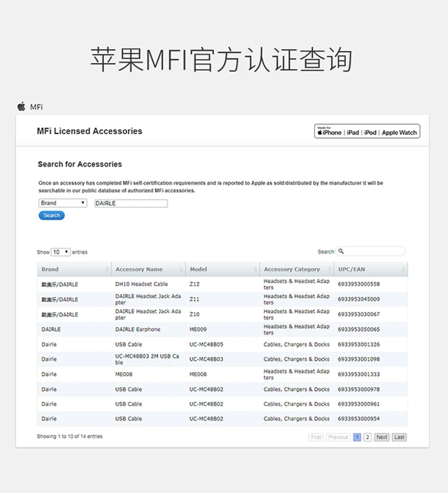The width and height of the screenshot is (448, 493).
Task: Click the search magnifier icon in table filter
Action: [341, 251]
